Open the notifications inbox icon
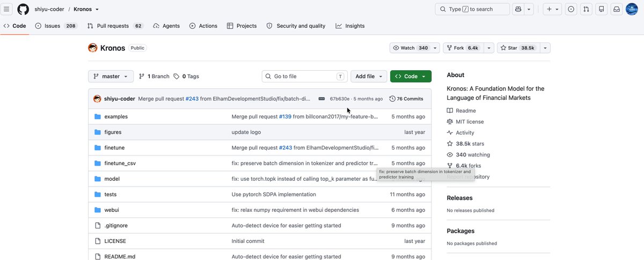644x260 pixels. 617,9
